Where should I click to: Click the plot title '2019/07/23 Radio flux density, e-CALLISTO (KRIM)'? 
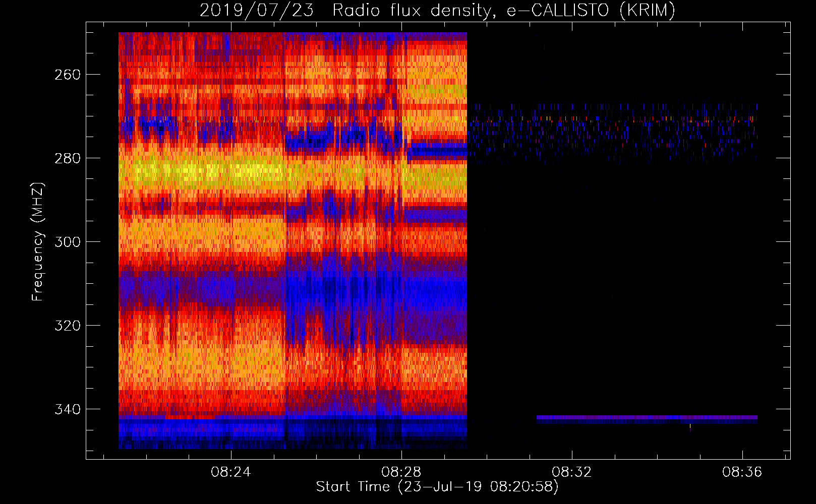(x=437, y=10)
